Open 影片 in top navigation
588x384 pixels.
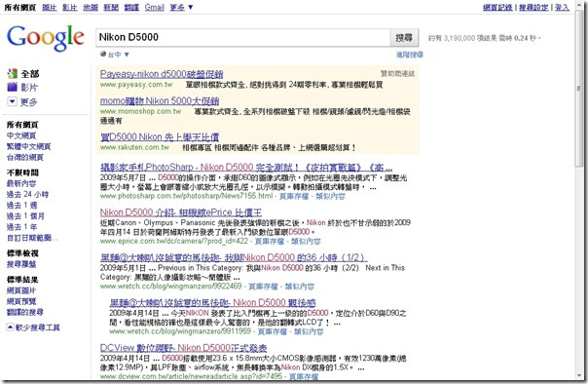point(70,7)
